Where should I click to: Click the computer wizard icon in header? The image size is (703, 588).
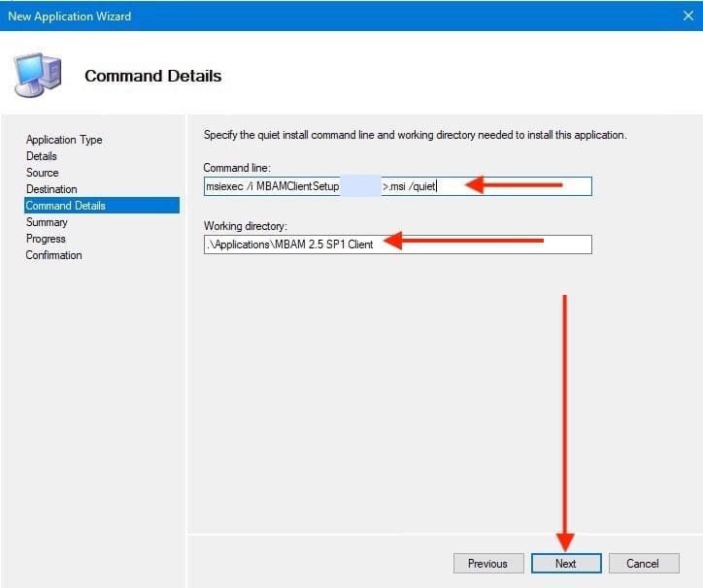pos(39,75)
